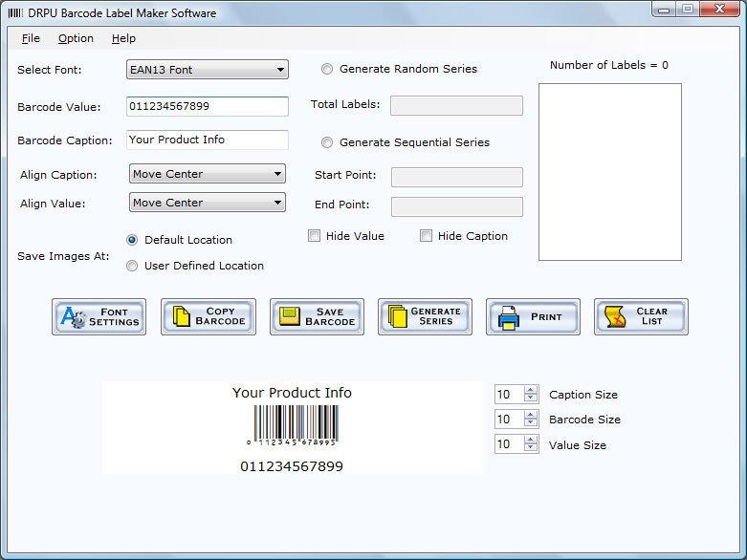The height and width of the screenshot is (560, 747).
Task: Select Generate Sequential Series radio button
Action: [327, 142]
